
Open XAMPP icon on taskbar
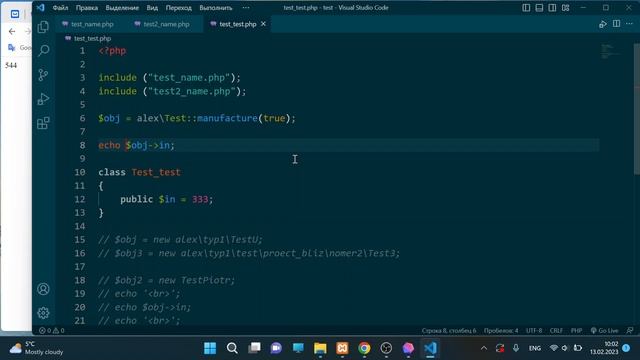pyautogui.click(x=342, y=348)
